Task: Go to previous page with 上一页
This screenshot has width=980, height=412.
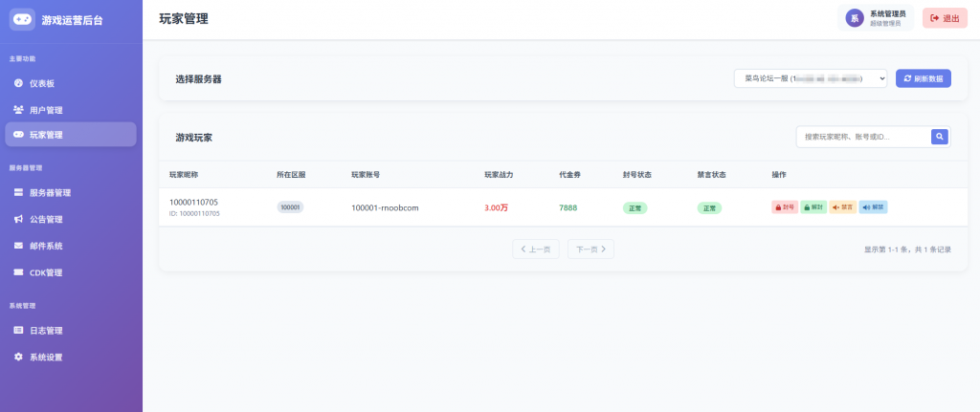Action: coord(536,249)
